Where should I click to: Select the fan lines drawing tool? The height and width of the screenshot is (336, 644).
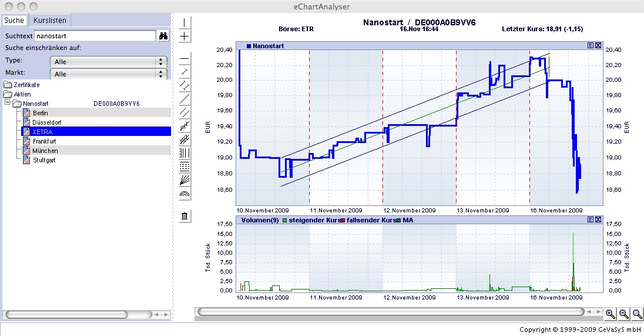[x=185, y=179]
